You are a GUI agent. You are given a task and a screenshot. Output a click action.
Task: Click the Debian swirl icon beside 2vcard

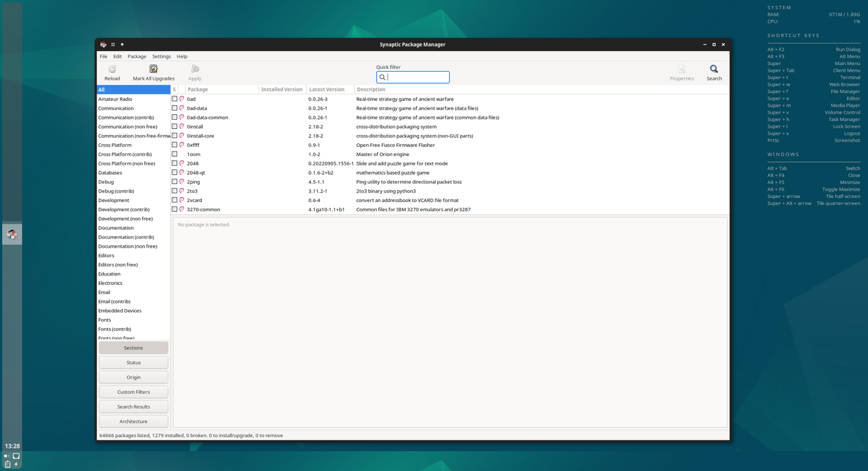(182, 200)
